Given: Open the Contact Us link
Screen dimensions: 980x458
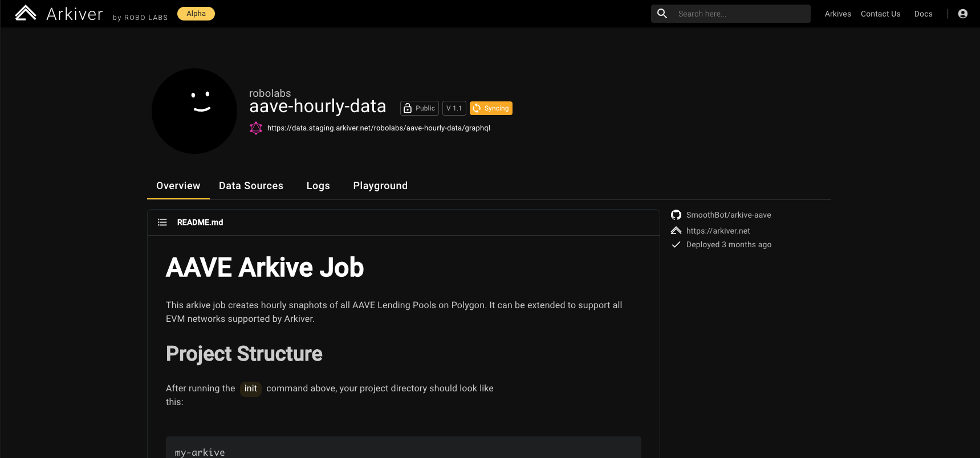Looking at the screenshot, I should (x=880, y=14).
